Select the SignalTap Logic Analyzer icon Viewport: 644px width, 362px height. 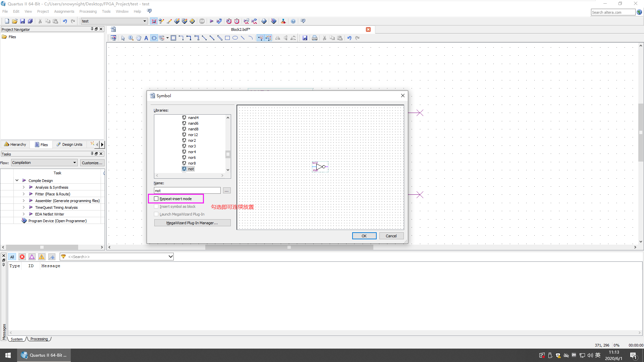pyautogui.click(x=274, y=21)
